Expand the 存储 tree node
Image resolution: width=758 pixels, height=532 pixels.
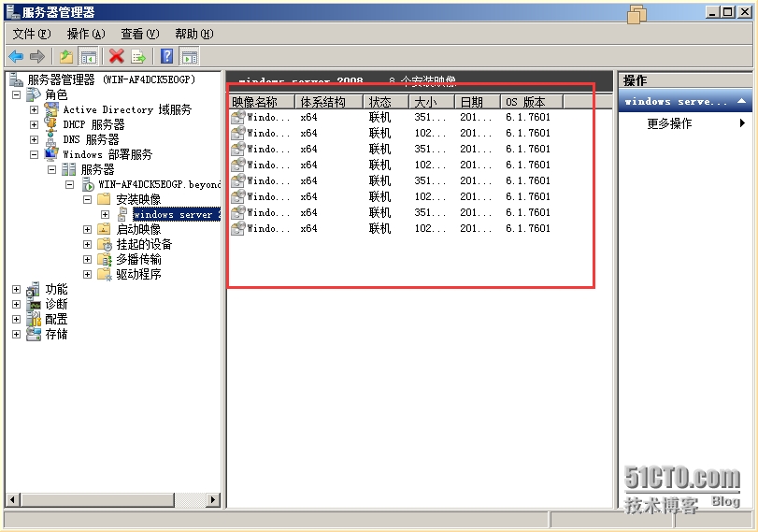point(17,334)
